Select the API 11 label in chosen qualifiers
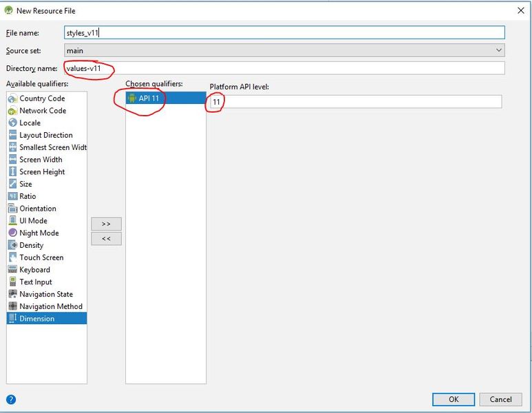 [x=149, y=98]
